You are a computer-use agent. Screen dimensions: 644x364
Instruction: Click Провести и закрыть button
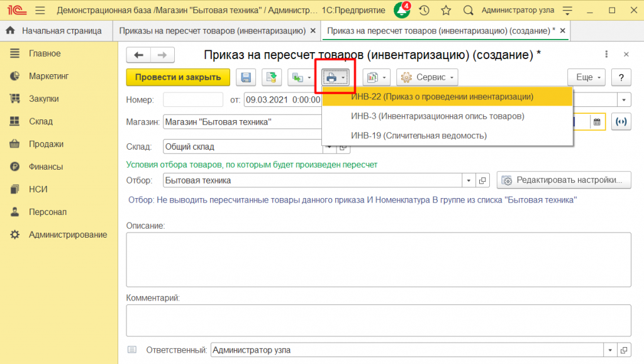[x=178, y=77]
